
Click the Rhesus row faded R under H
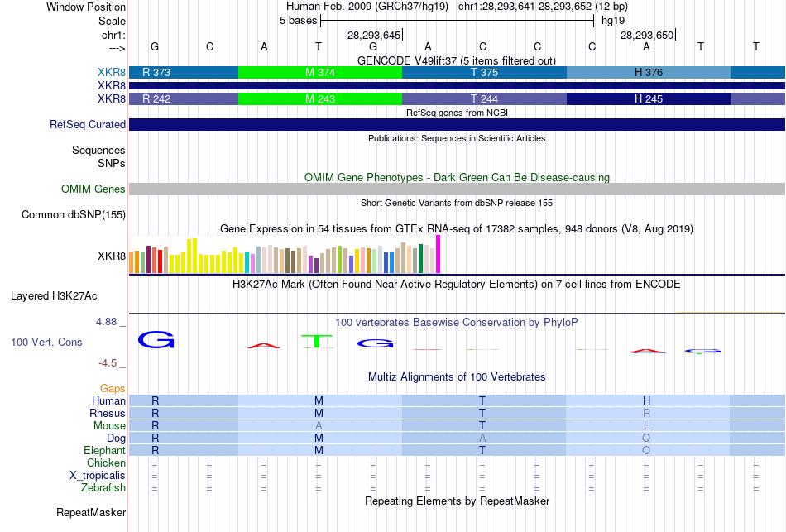[647, 413]
